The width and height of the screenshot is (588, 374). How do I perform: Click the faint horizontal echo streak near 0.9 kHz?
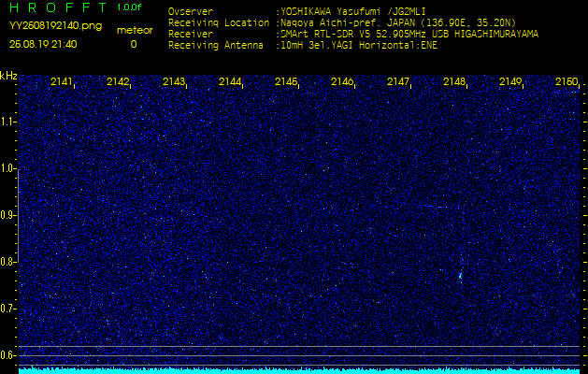pyautogui.click(x=435, y=207)
